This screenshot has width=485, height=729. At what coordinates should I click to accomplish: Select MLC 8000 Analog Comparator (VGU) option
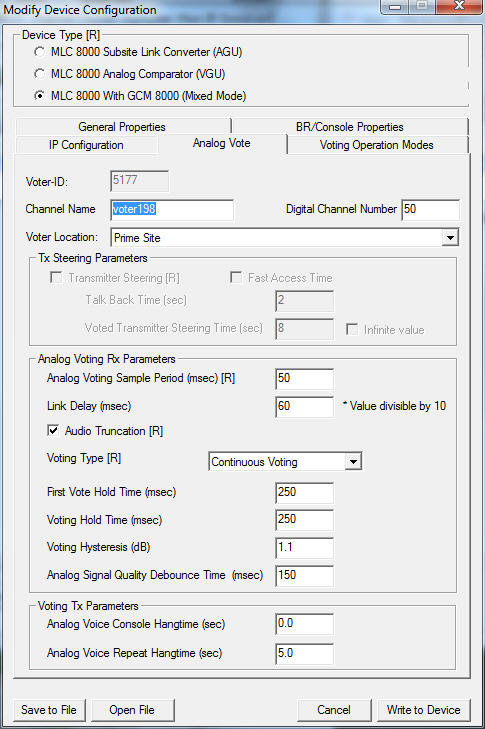coord(40,74)
